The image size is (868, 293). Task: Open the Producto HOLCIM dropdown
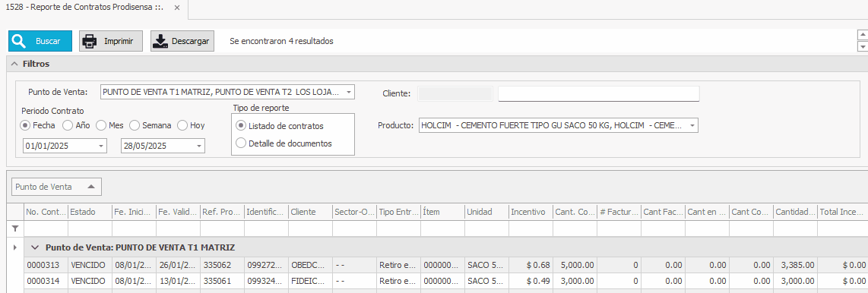[692, 125]
